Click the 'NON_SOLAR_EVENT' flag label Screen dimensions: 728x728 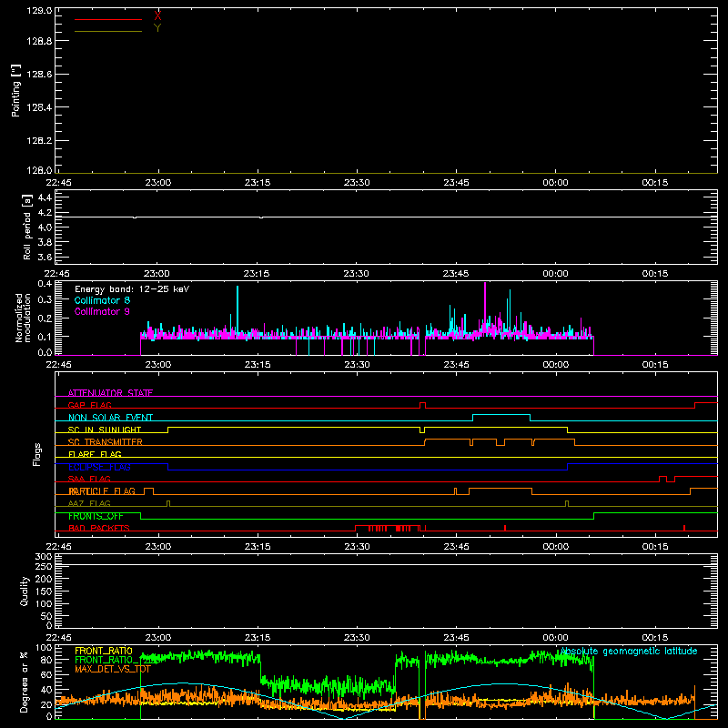click(110, 418)
